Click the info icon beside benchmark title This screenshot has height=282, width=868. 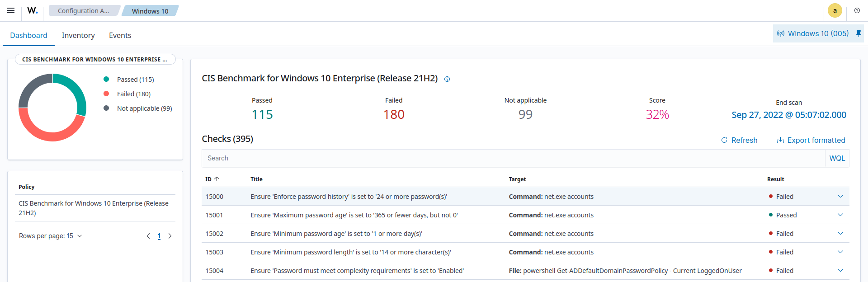447,79
